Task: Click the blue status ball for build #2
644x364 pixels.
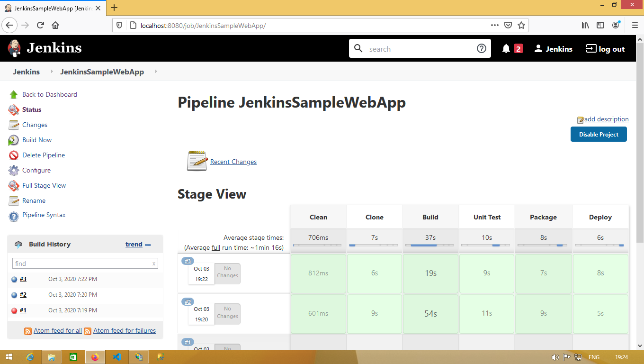Action: [x=14, y=295]
